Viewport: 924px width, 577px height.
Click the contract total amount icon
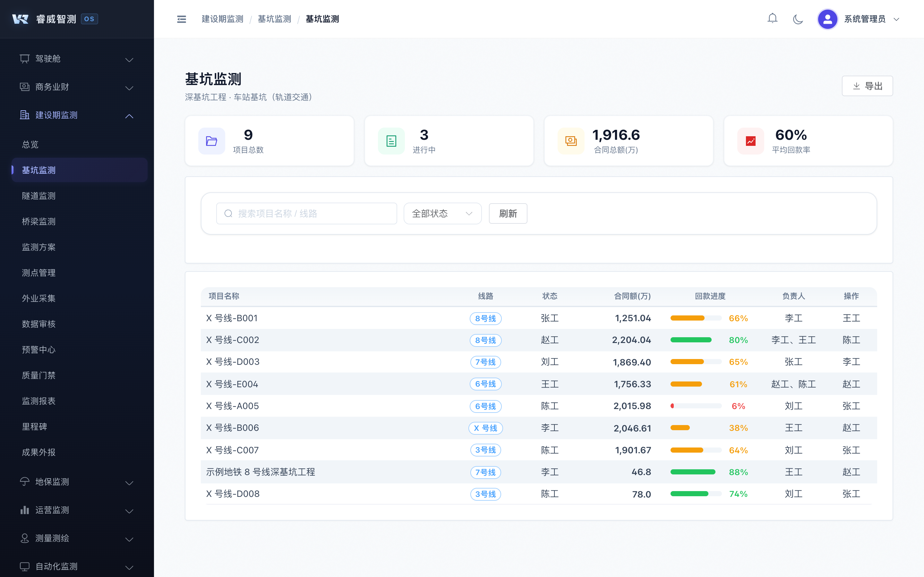pyautogui.click(x=571, y=141)
